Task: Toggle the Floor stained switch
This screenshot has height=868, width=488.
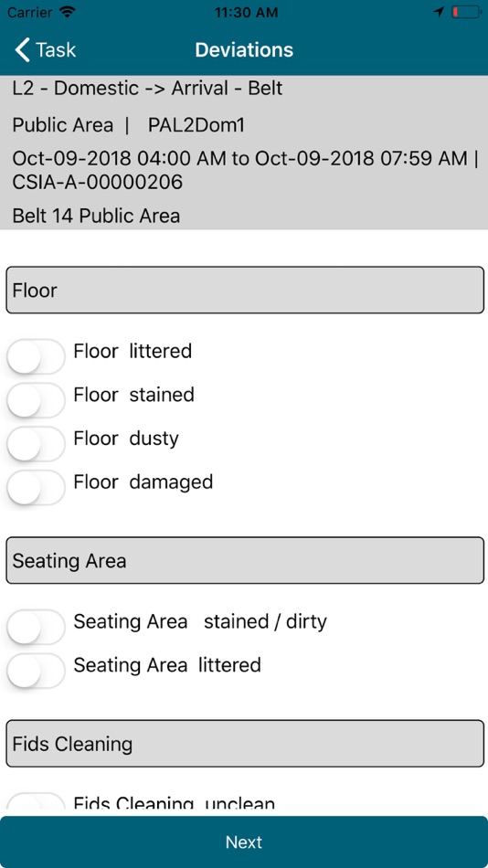Action: [x=36, y=401]
